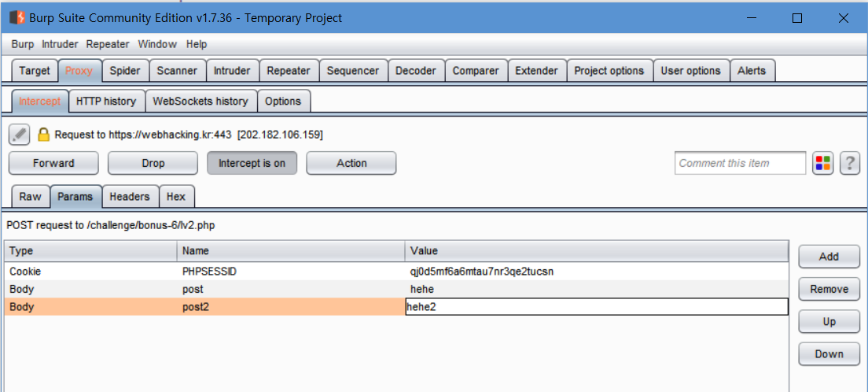Switch to the Extender tab
The height and width of the screenshot is (392, 868).
pyautogui.click(x=536, y=71)
